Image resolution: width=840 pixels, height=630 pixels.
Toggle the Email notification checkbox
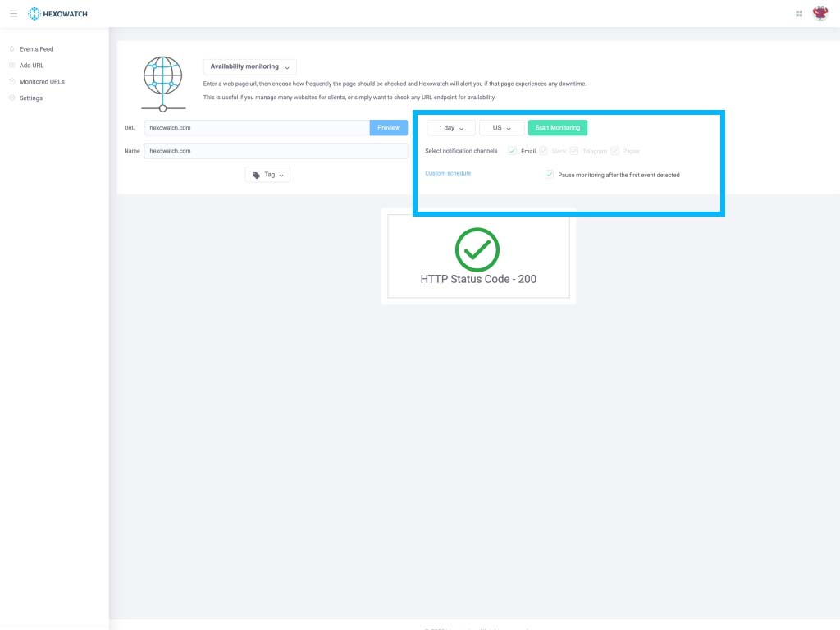(512, 151)
